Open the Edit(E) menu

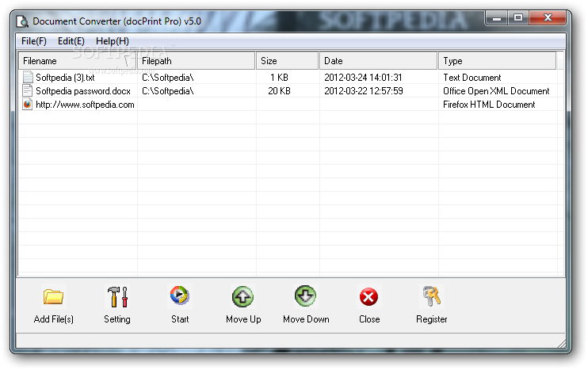tap(71, 41)
